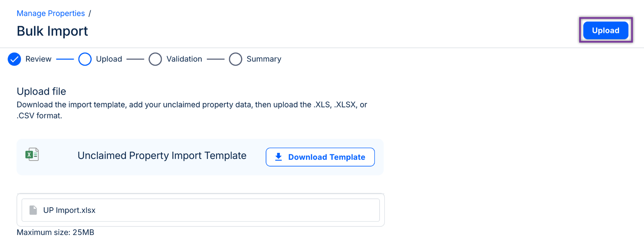Click the Unclaimed Property Import Template title

tap(162, 156)
